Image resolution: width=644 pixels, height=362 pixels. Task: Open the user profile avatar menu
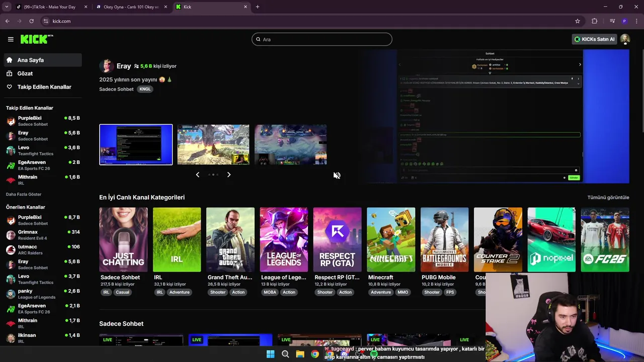625,39
